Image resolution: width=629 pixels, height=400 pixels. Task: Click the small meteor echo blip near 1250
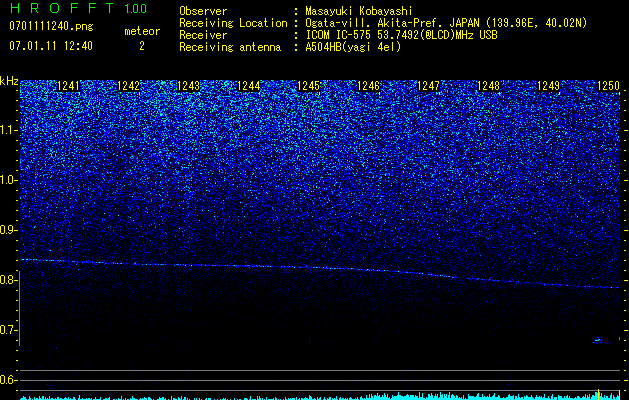click(x=599, y=341)
